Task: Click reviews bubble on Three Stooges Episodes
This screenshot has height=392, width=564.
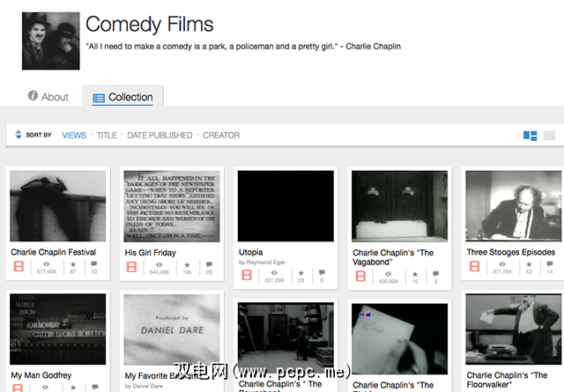Action: click(550, 264)
